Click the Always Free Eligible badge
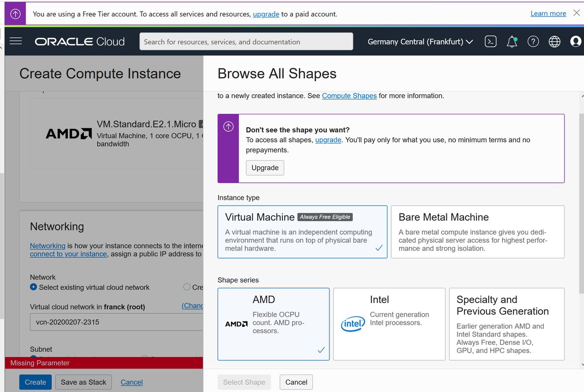This screenshot has height=392, width=584. [x=325, y=217]
